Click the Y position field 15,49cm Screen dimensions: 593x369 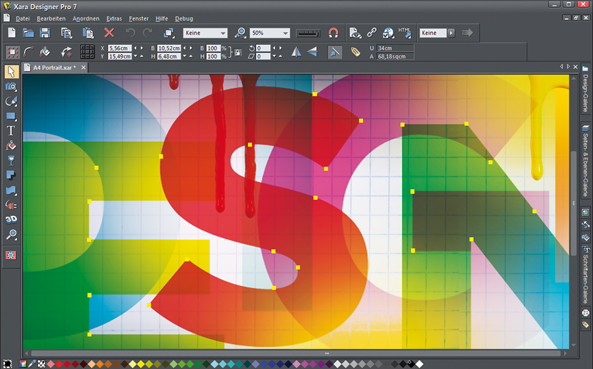click(120, 56)
